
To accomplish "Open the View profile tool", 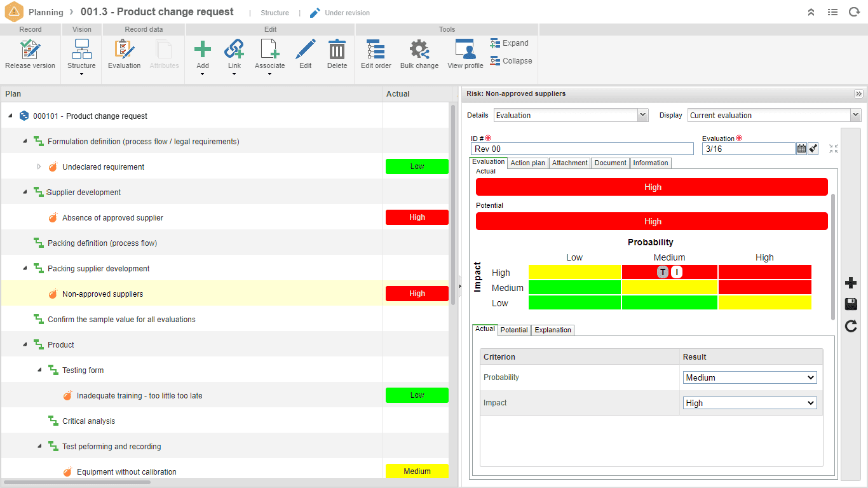I will tap(465, 50).
